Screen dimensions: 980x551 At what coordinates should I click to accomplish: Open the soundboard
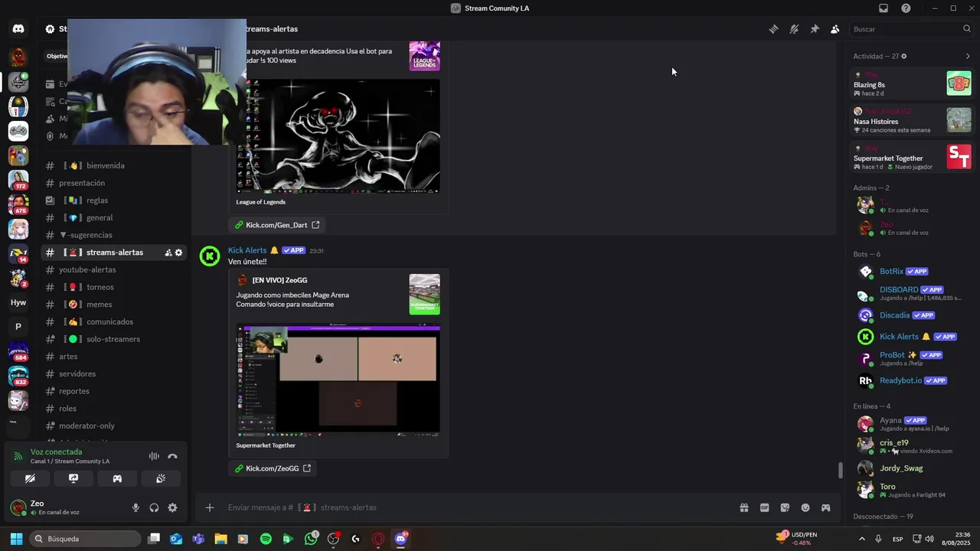point(161,478)
